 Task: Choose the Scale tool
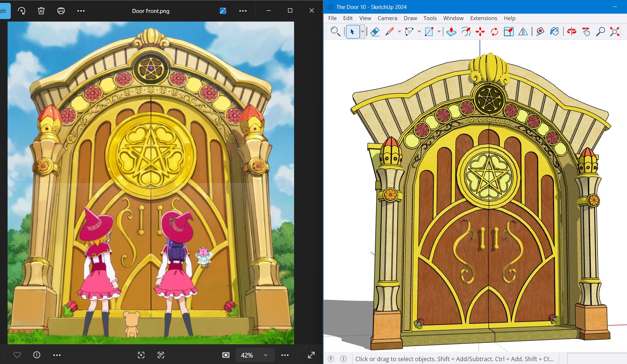pos(509,32)
